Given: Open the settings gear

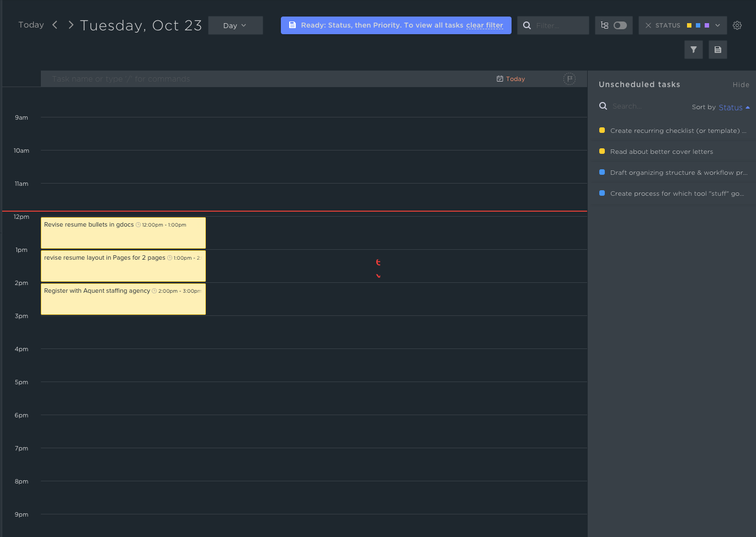Looking at the screenshot, I should pos(737,25).
